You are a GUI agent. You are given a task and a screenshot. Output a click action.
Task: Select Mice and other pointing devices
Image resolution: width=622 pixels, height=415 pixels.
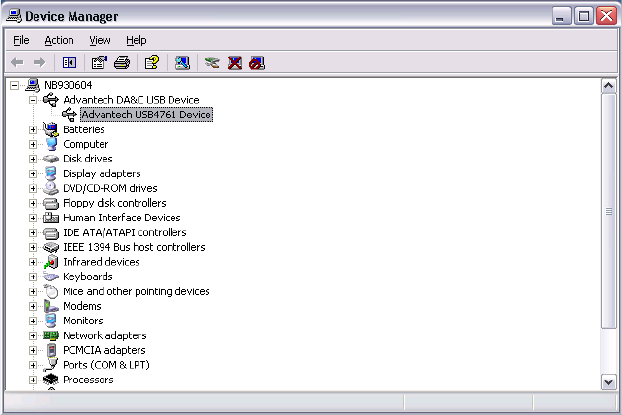click(136, 292)
